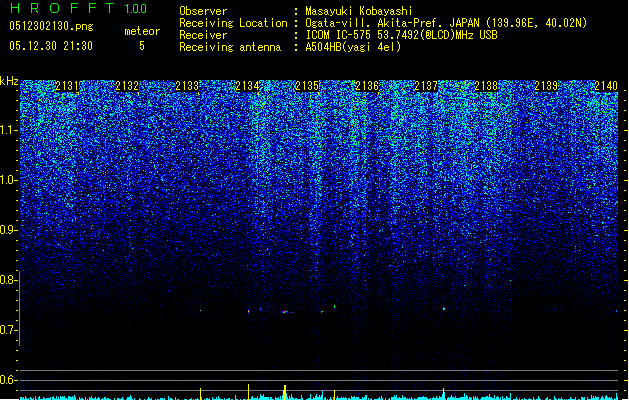Click the 2132 time marker
629x400 pixels.
tap(127, 86)
